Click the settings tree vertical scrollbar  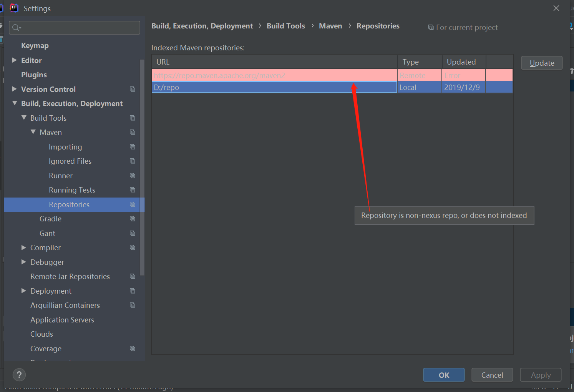click(142, 168)
